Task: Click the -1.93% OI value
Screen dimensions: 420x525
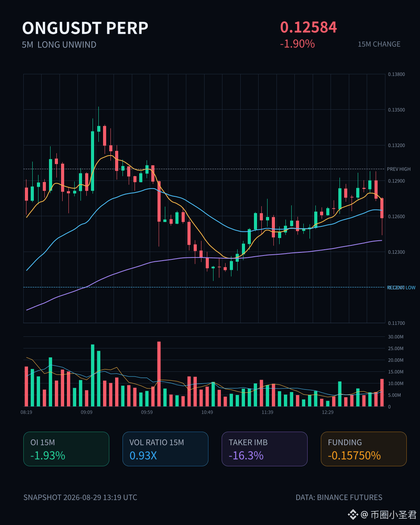Action: tap(48, 455)
